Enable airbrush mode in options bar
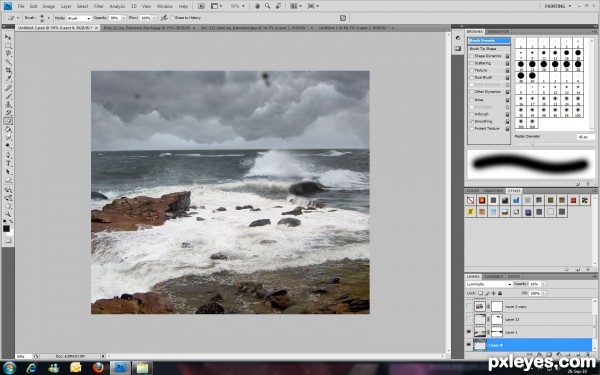The width and height of the screenshot is (600, 375). (x=164, y=18)
